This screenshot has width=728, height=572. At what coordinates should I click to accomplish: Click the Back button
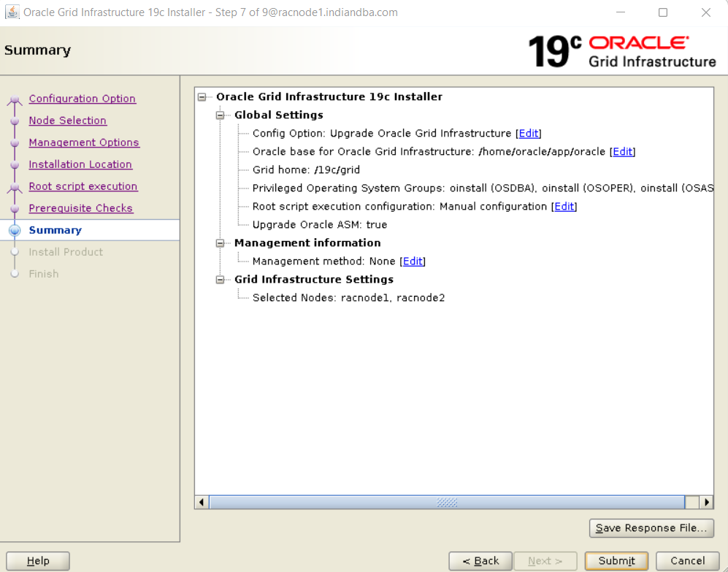[x=480, y=561]
